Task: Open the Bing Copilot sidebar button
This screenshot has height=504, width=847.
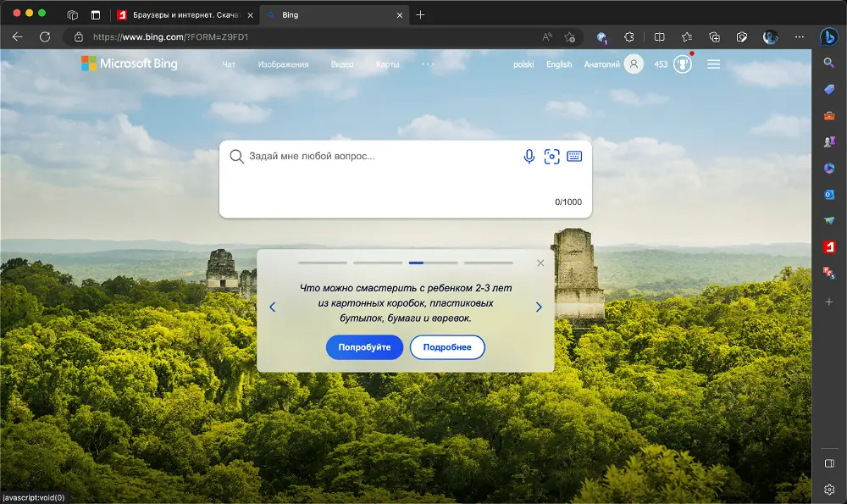Action: click(x=829, y=36)
